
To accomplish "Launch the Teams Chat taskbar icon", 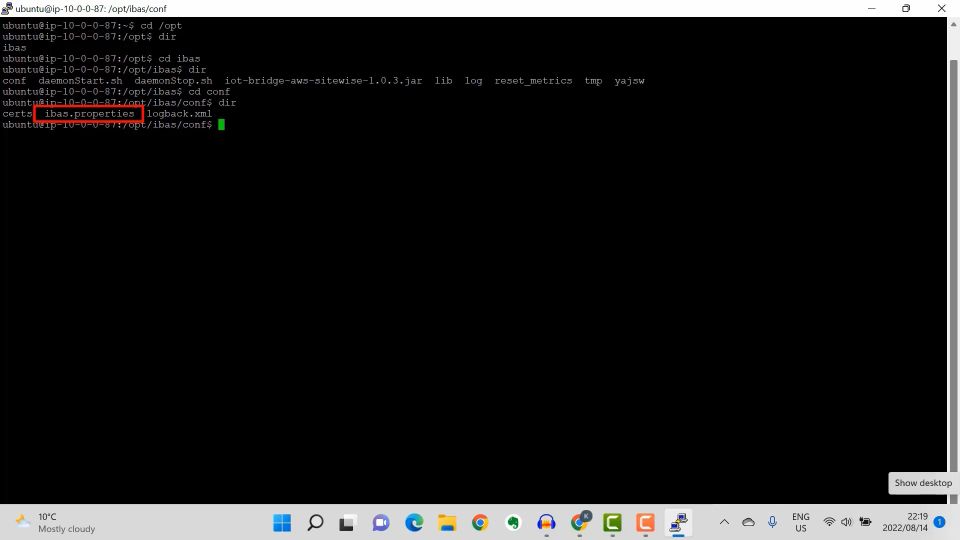I will click(381, 522).
